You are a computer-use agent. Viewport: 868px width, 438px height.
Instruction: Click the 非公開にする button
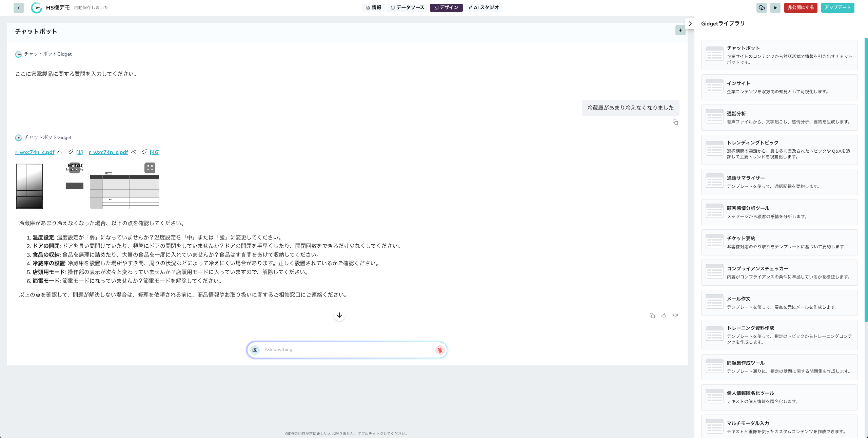[x=800, y=7]
